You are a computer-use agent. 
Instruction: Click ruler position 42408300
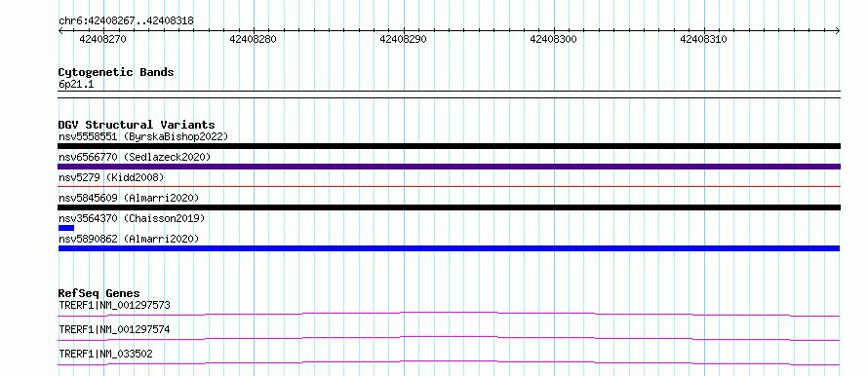[554, 39]
